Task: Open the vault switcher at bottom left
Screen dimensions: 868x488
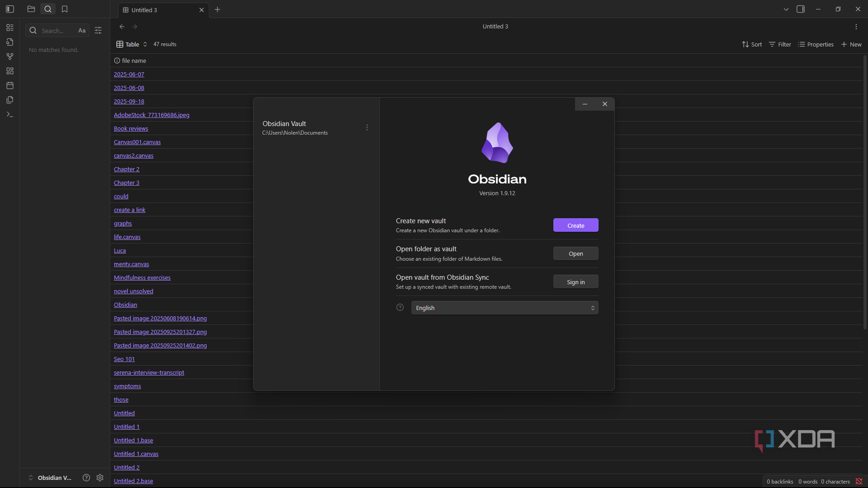Action: [50, 477]
